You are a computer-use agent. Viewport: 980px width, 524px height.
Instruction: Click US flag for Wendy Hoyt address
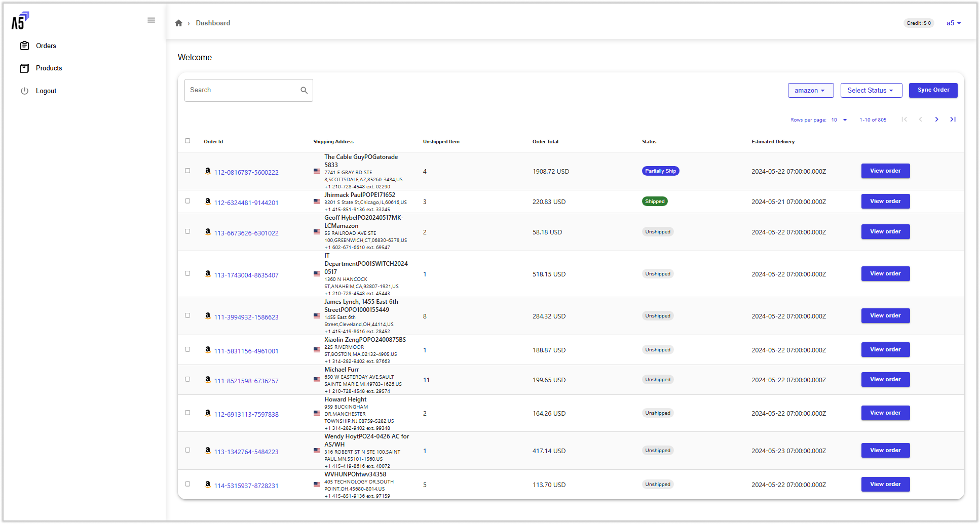pyautogui.click(x=317, y=451)
